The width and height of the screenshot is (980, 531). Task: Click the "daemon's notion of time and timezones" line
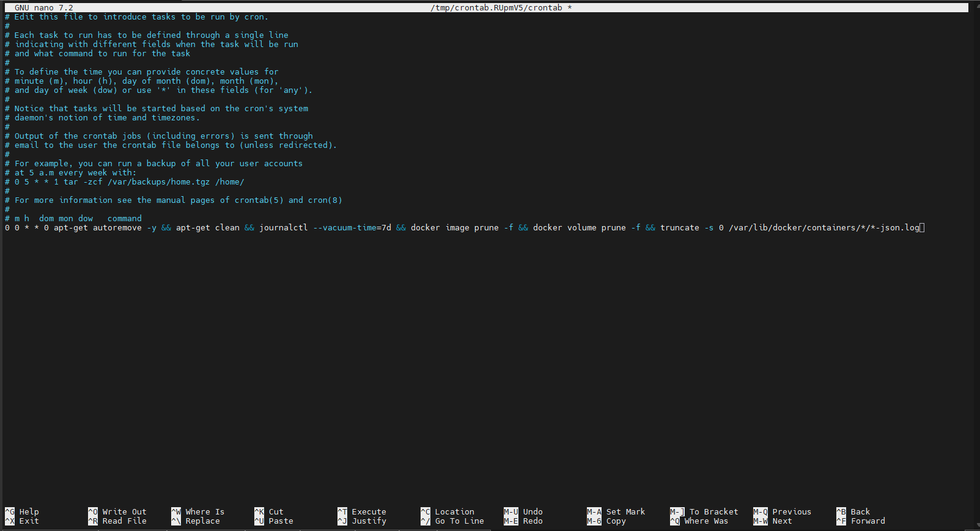tap(103, 118)
